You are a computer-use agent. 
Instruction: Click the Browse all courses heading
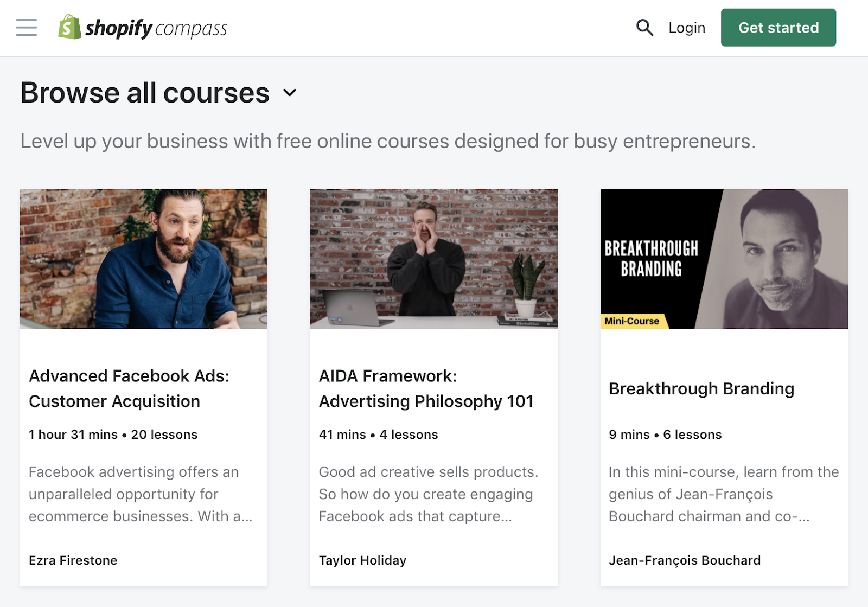click(x=145, y=93)
